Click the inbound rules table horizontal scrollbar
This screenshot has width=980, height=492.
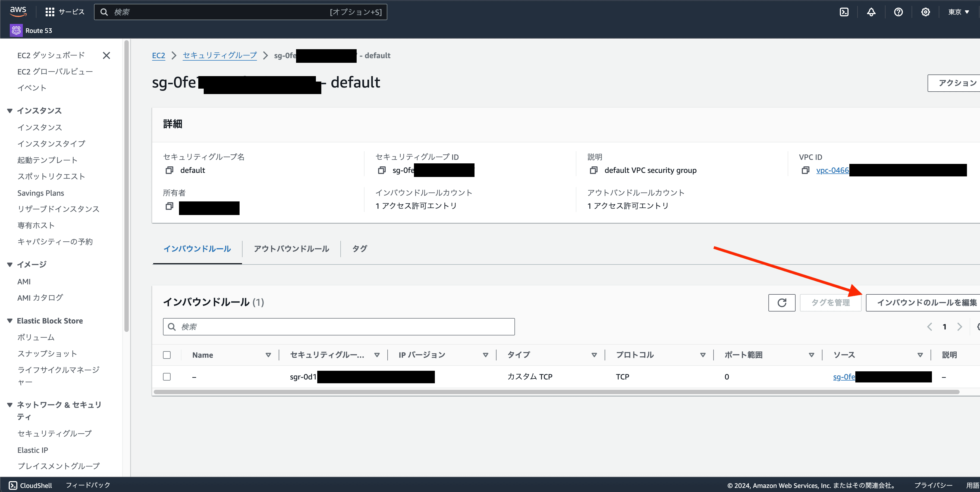point(556,392)
